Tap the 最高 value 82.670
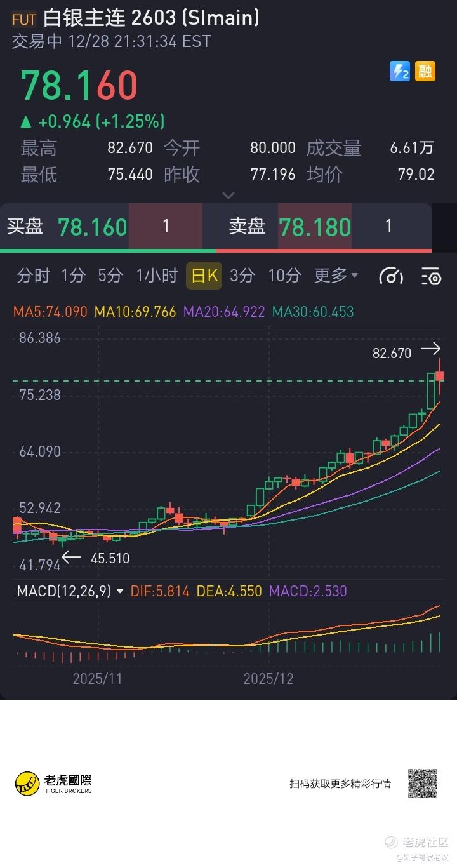This screenshot has width=457, height=868. [x=130, y=148]
